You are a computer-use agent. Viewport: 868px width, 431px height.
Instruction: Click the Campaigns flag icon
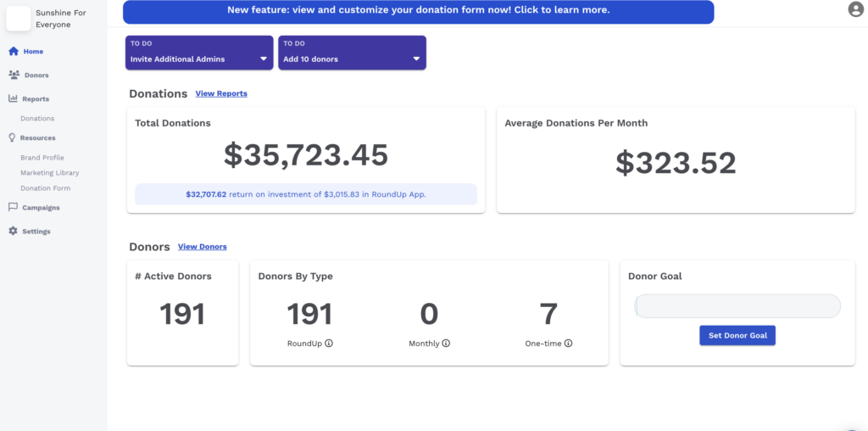click(13, 207)
